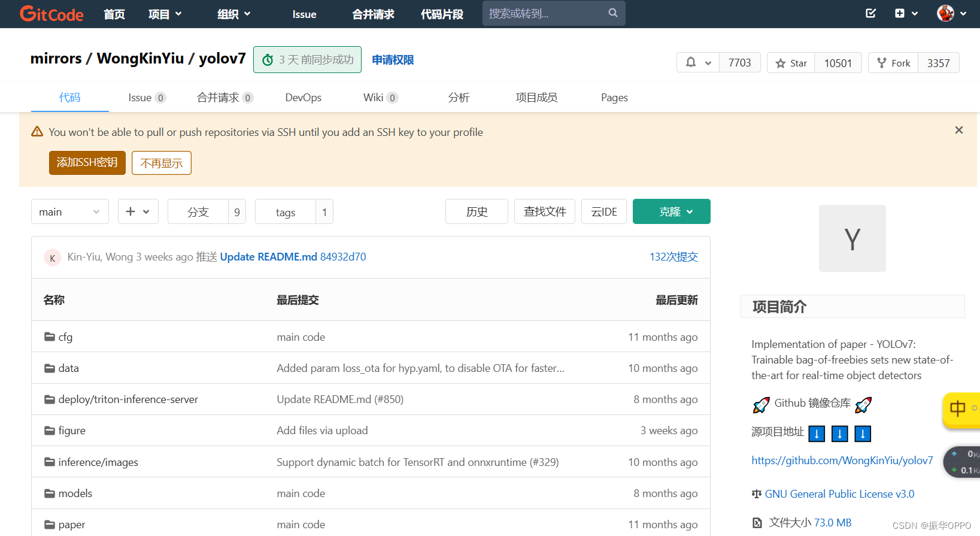The width and height of the screenshot is (980, 536).
Task: Switch to the Pages tab
Action: (614, 97)
